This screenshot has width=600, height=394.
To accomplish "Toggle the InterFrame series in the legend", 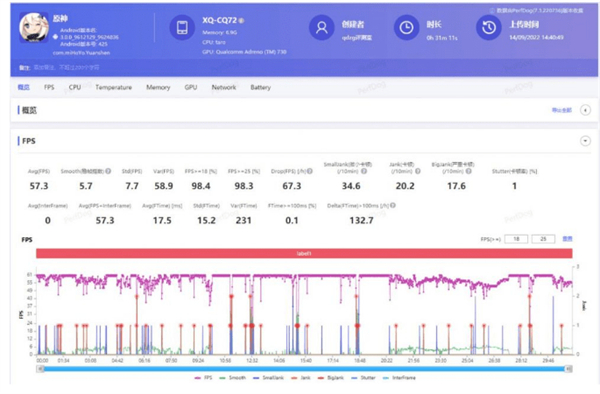I will 399,378.
